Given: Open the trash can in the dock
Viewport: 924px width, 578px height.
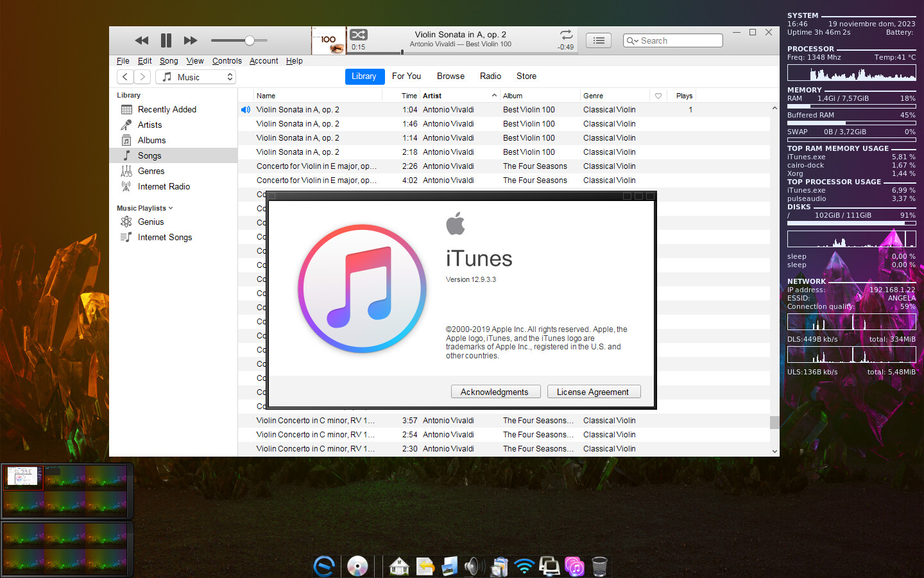Looking at the screenshot, I should pyautogui.click(x=599, y=566).
